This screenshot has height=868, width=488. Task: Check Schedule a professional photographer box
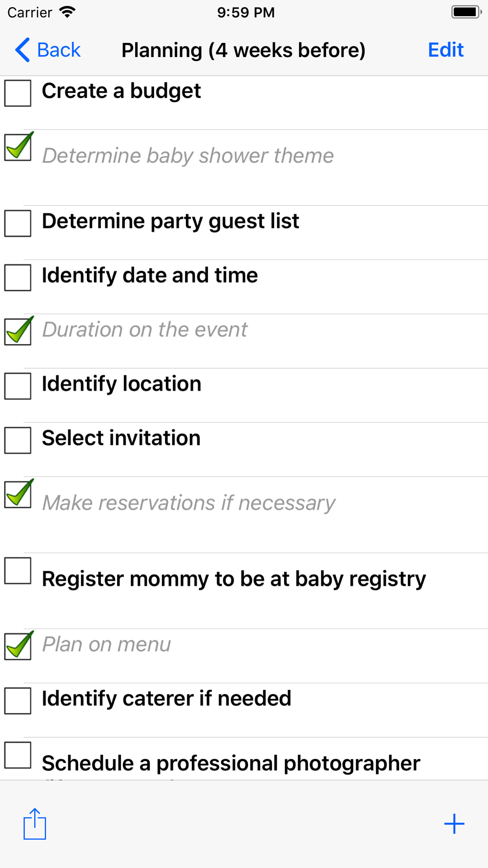[18, 755]
